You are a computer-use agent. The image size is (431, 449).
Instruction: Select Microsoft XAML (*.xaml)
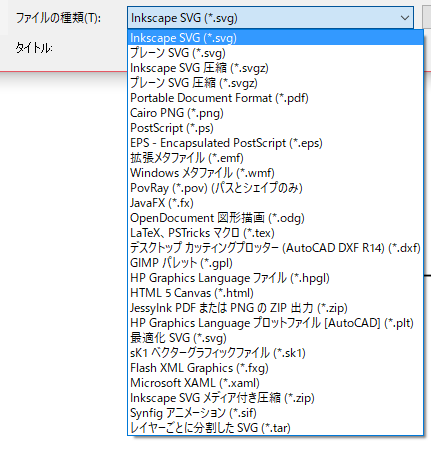(x=275, y=383)
